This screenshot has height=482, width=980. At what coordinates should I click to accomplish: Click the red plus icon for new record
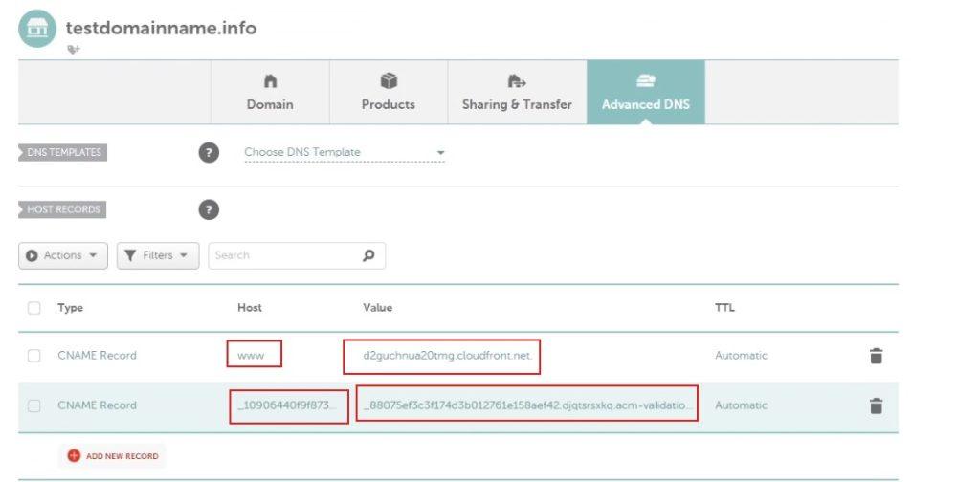pyautogui.click(x=74, y=456)
